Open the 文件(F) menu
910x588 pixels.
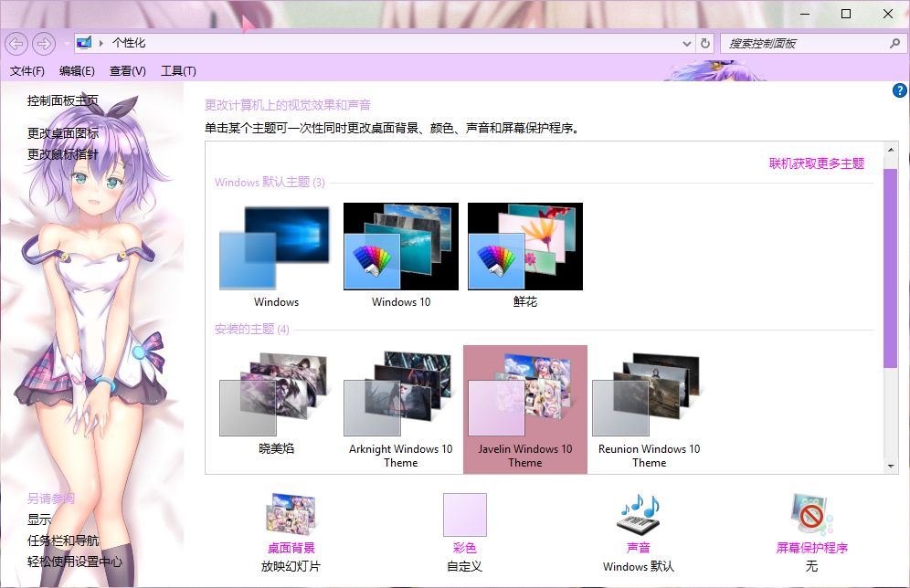27,70
